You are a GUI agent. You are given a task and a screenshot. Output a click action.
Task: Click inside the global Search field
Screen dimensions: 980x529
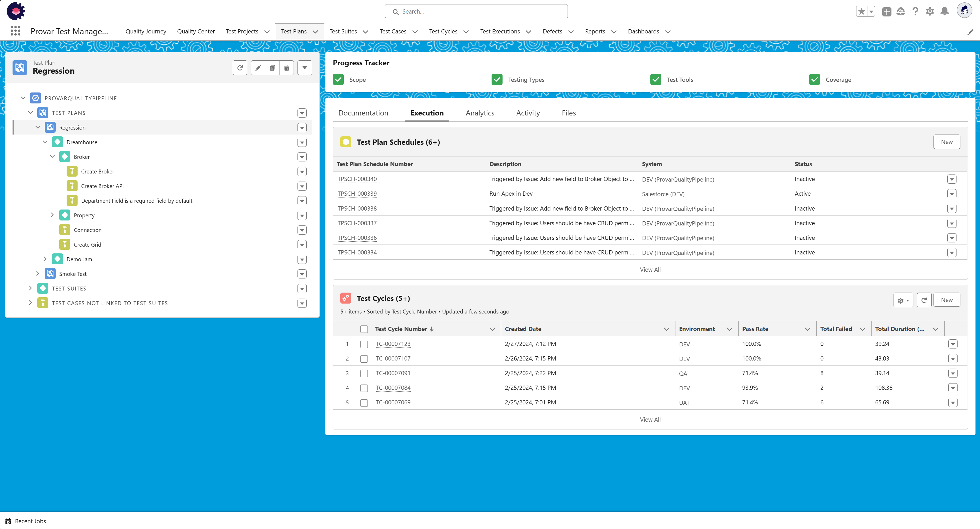click(476, 11)
